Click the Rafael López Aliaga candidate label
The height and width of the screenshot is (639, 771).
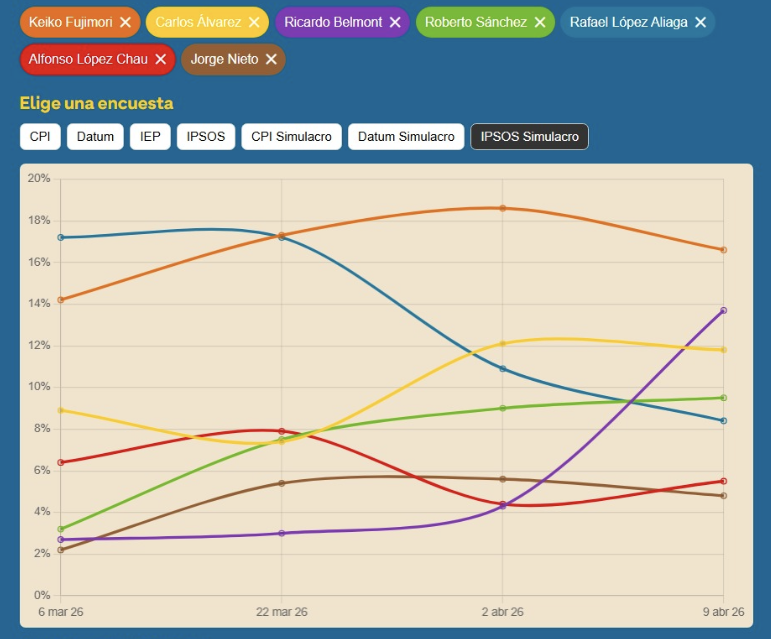[x=628, y=22]
